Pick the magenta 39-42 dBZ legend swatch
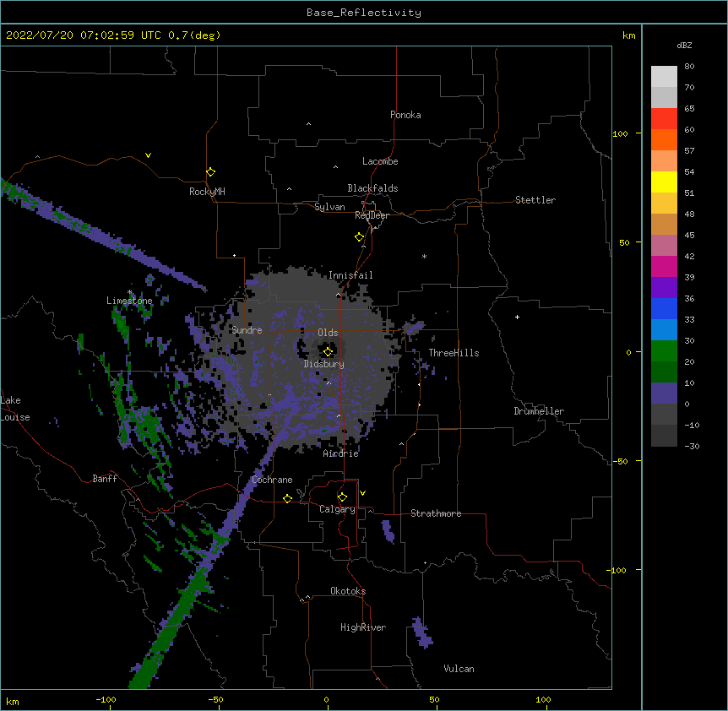Image resolution: width=728 pixels, height=711 pixels. click(x=664, y=266)
